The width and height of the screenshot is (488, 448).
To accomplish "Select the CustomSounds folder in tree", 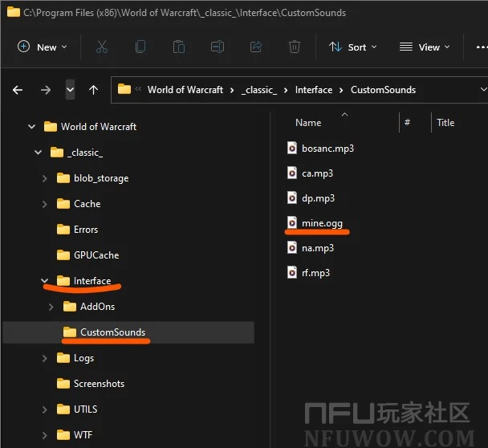I will tap(112, 332).
